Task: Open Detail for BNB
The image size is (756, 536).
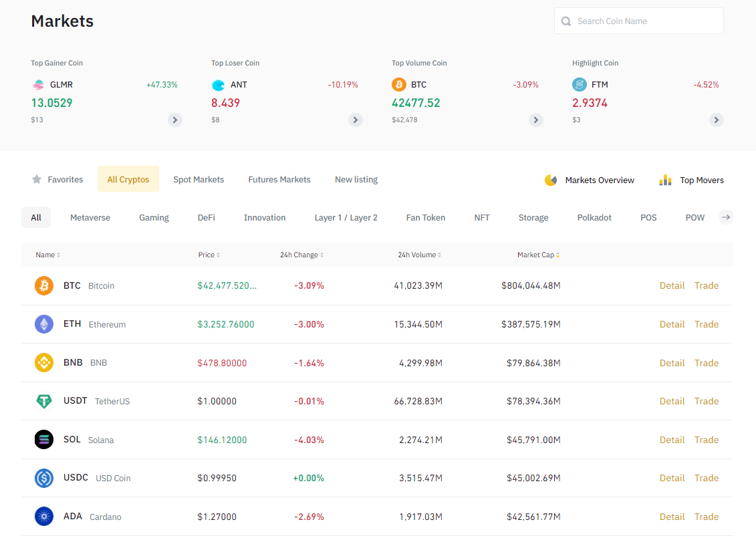Action: point(672,363)
